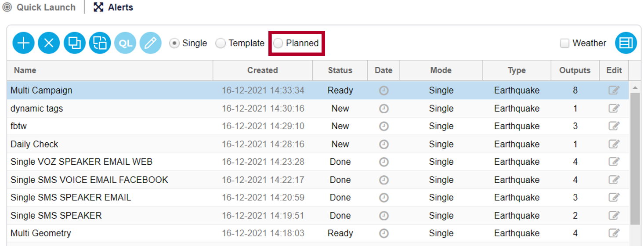Viewport: 644px width, 246px height.
Task: Sort by the Created column header
Action: (262, 70)
